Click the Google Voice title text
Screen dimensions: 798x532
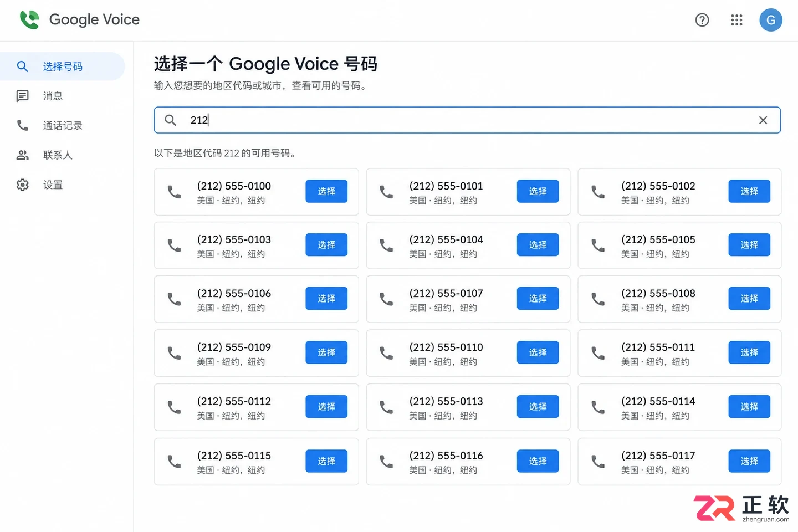(94, 20)
